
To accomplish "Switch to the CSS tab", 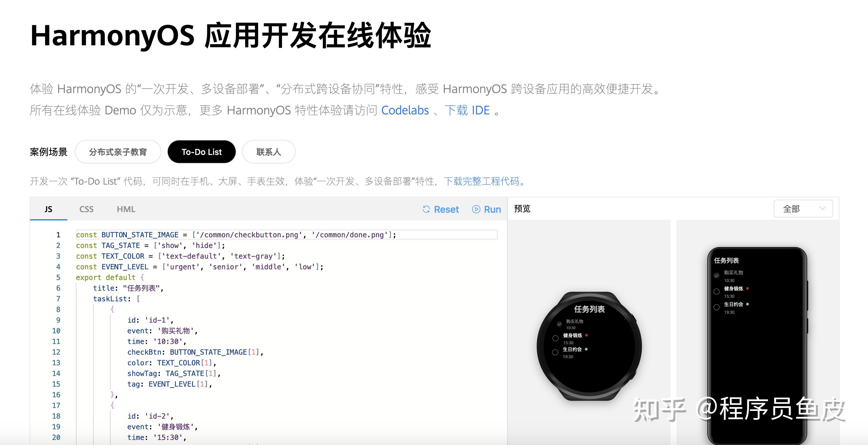I will (x=86, y=209).
